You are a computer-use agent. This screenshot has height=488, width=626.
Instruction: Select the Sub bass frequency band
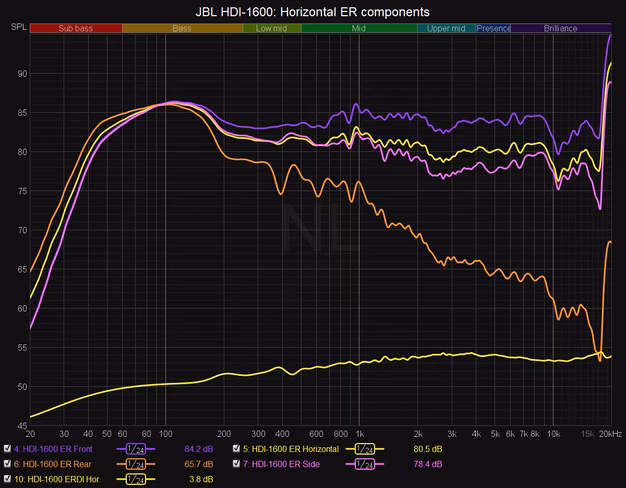(x=76, y=28)
